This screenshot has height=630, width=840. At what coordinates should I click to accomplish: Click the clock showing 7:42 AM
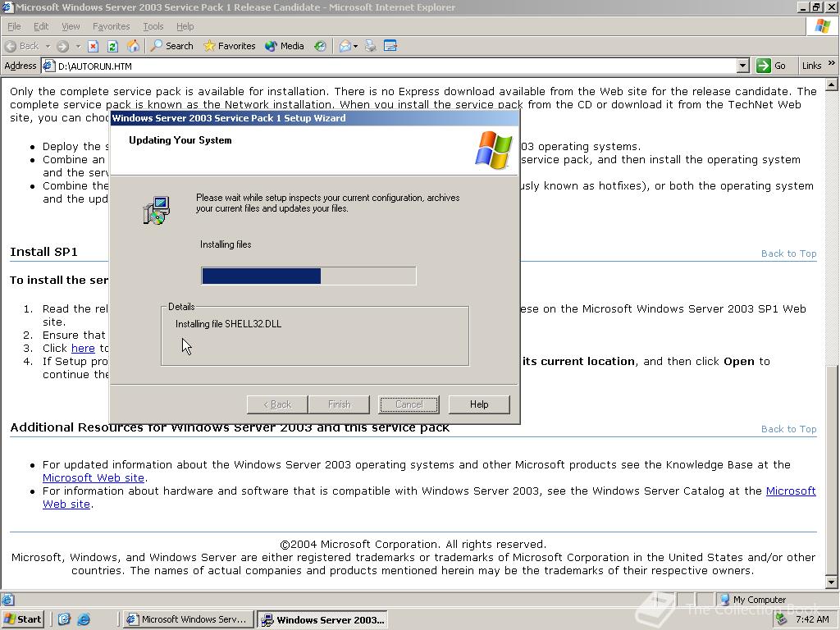(812, 619)
